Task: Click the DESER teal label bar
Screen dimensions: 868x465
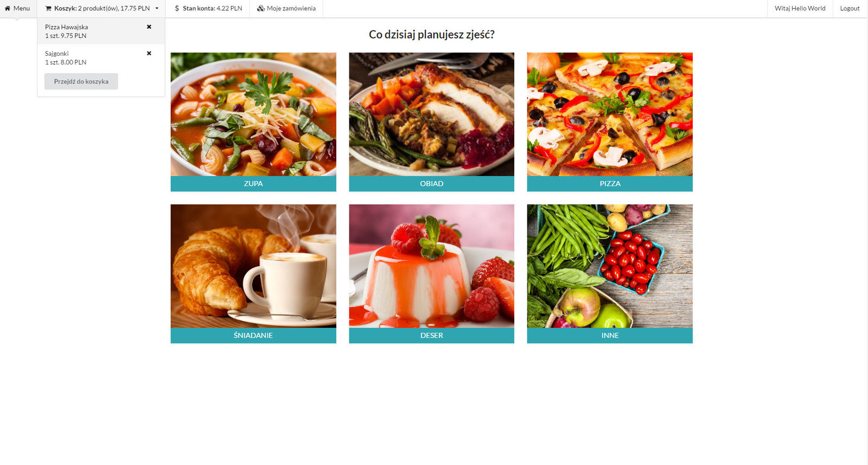Action: pos(431,335)
